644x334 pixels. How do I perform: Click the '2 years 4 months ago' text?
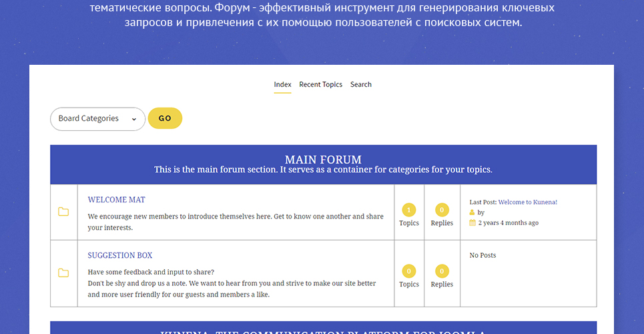click(509, 223)
